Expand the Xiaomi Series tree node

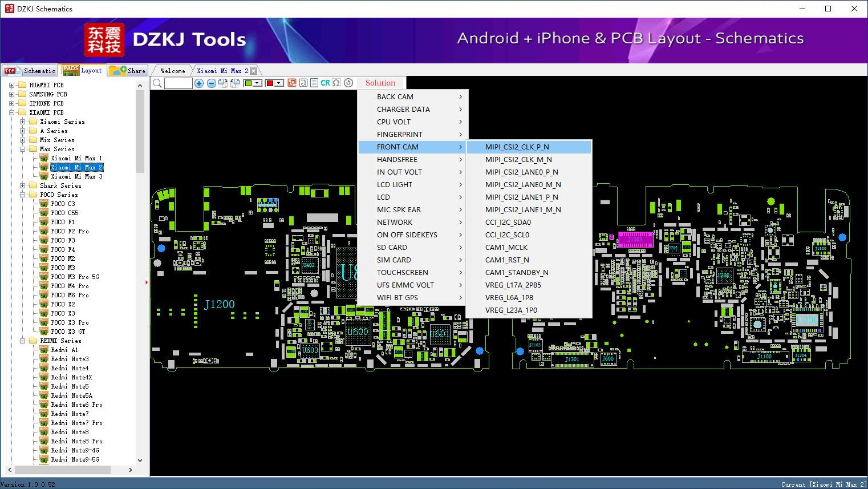point(22,122)
